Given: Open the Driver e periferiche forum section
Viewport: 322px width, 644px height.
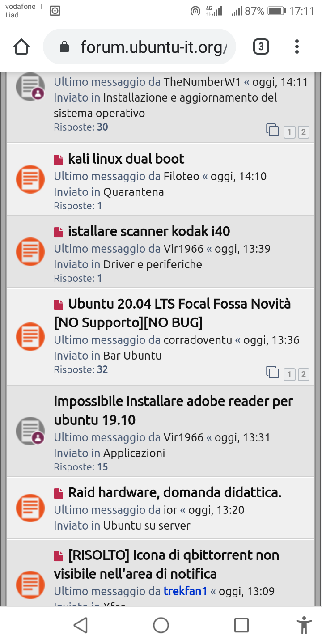Looking at the screenshot, I should point(153,264).
